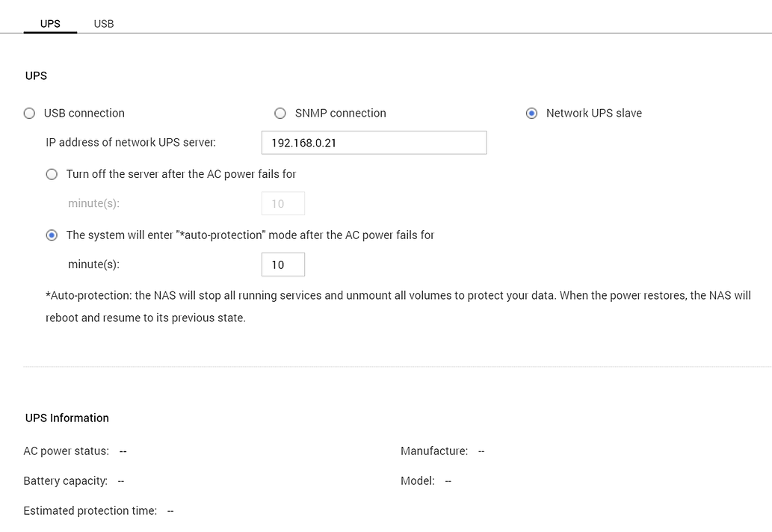Switch to the USB tab

[103, 23]
